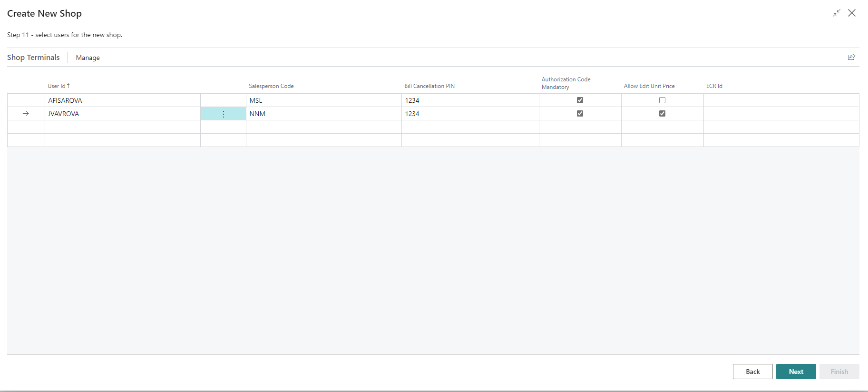
Task: Click Authorization Code Mandatory column header
Action: pos(566,83)
